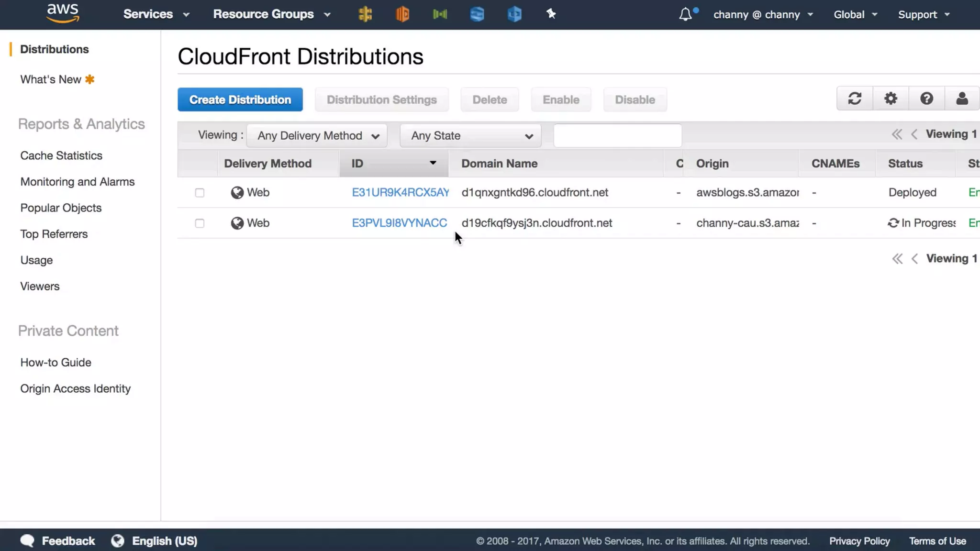Go to Cache Statistics in sidebar

[x=61, y=155]
